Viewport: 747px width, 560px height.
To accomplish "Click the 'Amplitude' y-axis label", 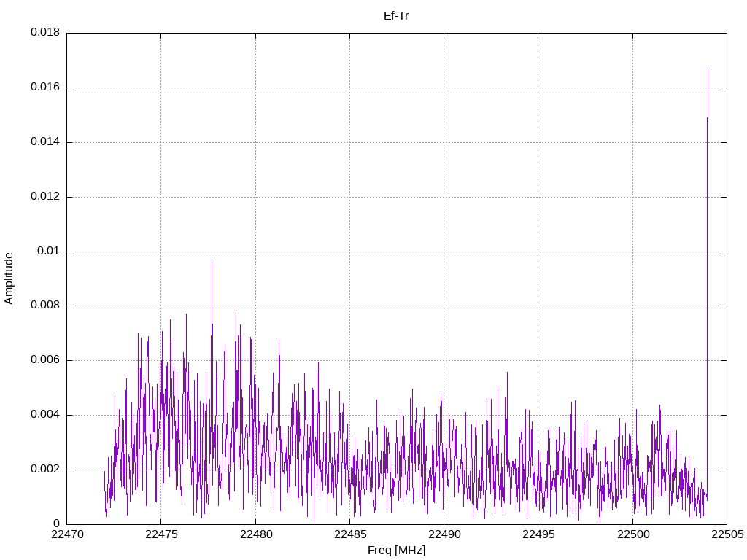I will click(x=9, y=279).
